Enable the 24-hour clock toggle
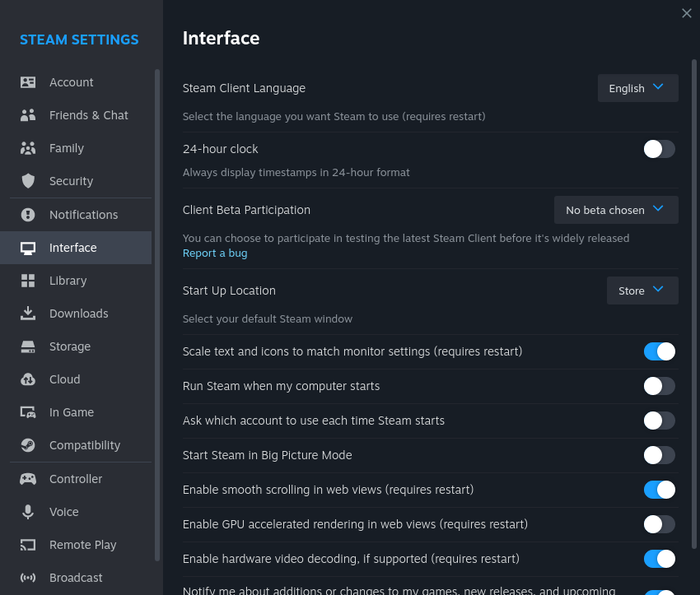700x595 pixels. [x=659, y=148]
